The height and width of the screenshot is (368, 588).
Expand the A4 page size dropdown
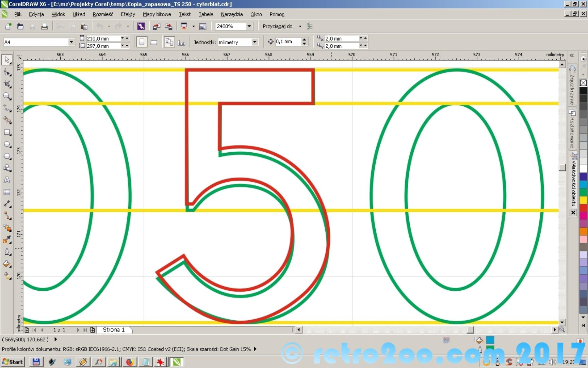[x=71, y=42]
